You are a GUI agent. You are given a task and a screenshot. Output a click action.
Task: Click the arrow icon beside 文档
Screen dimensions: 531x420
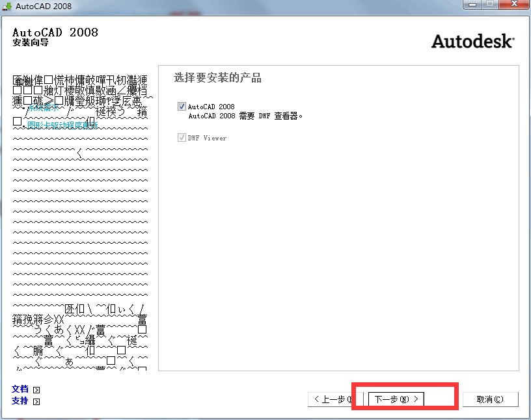pyautogui.click(x=36, y=390)
